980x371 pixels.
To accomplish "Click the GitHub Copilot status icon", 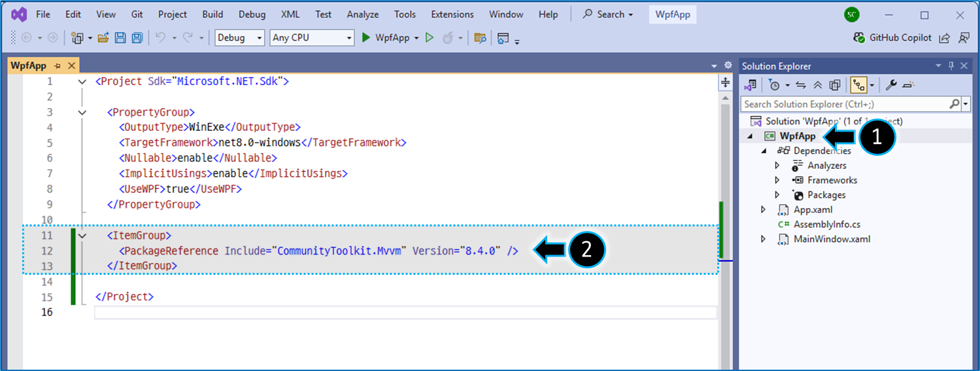I will 860,37.
